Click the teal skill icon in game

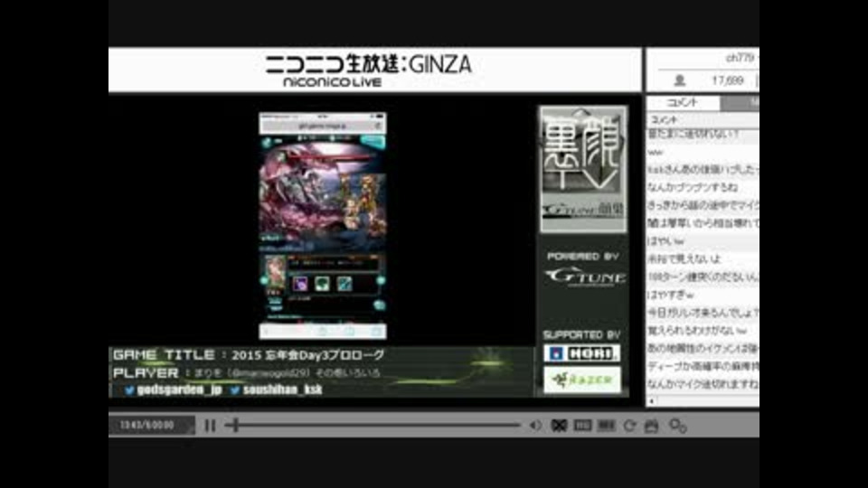344,284
